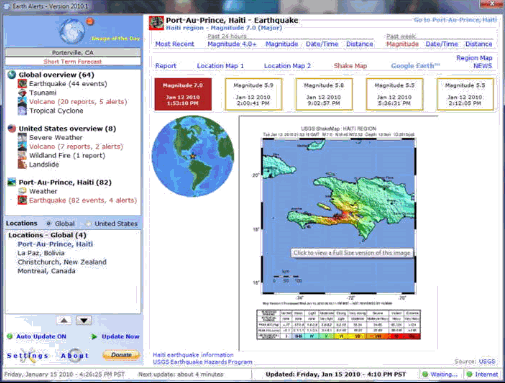Open Haiti earthquake information link
505x383 pixels.
(193, 355)
